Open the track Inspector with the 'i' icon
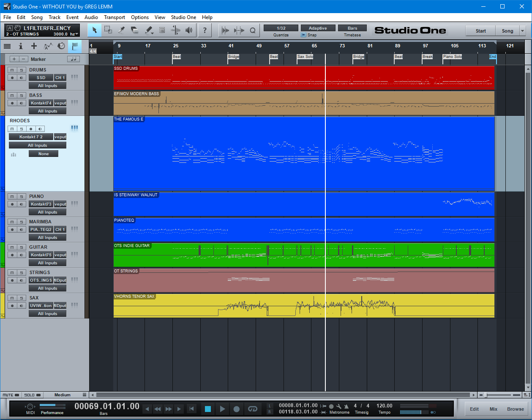The width and height of the screenshot is (532, 420). click(x=20, y=46)
